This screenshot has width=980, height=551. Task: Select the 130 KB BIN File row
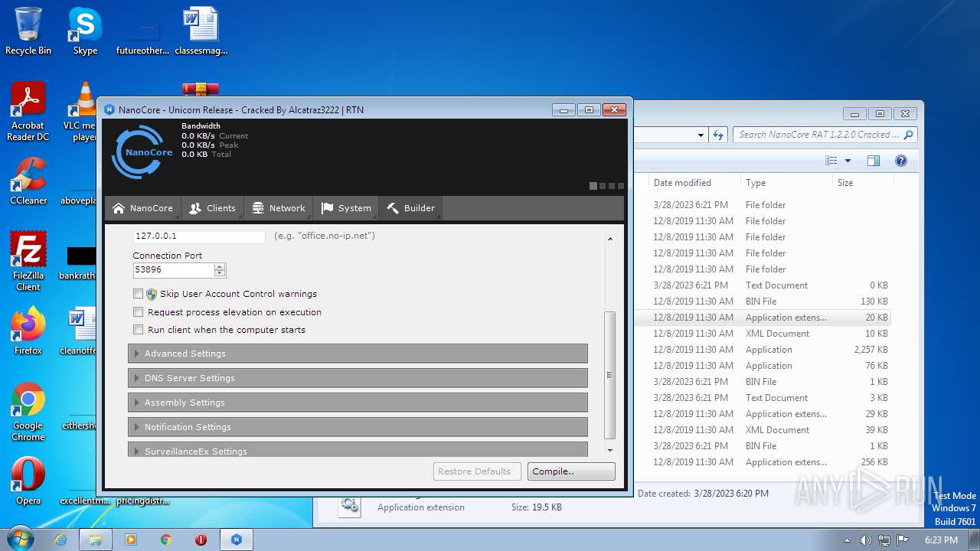pos(763,302)
